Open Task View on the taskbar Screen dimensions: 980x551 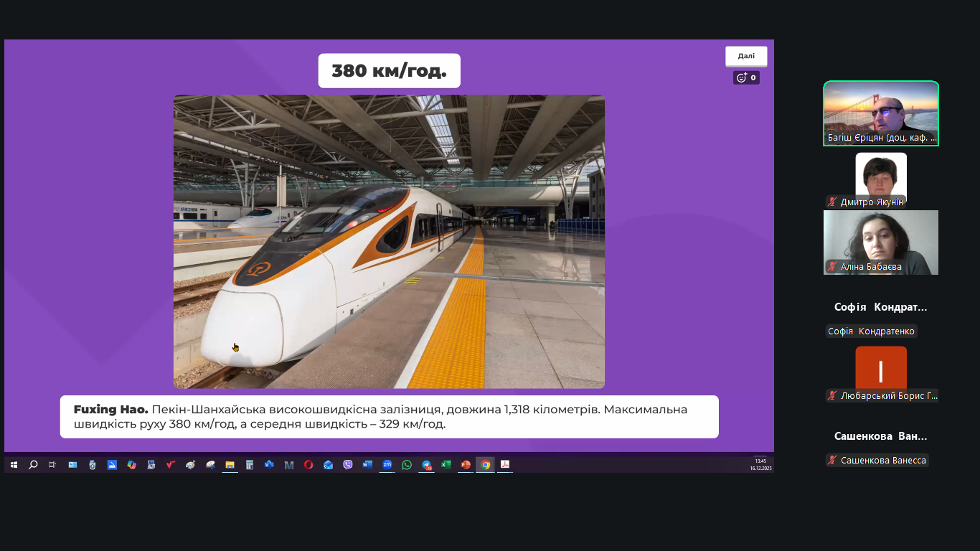52,465
